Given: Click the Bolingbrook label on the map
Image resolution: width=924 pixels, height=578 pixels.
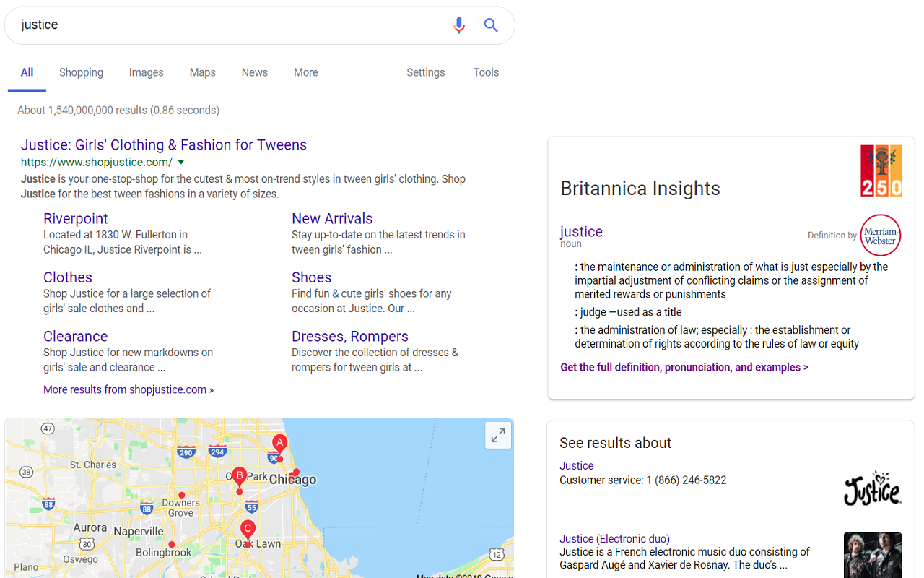Looking at the screenshot, I should pos(164,553).
